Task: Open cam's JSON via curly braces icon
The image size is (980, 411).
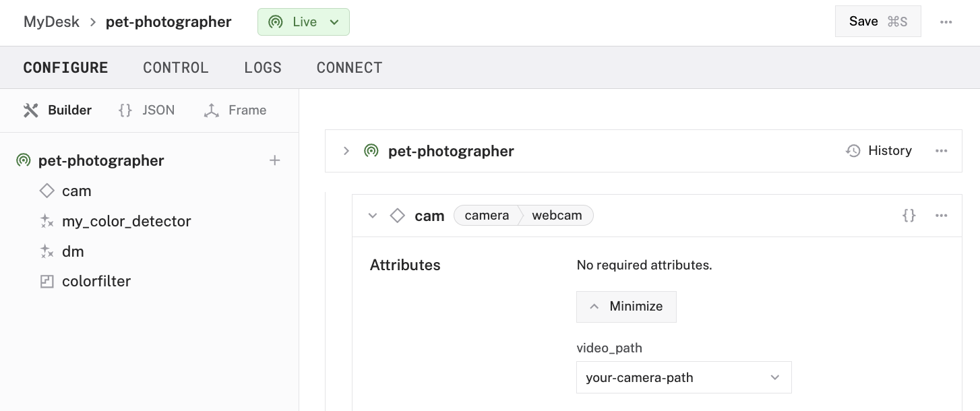Action: 909,216
